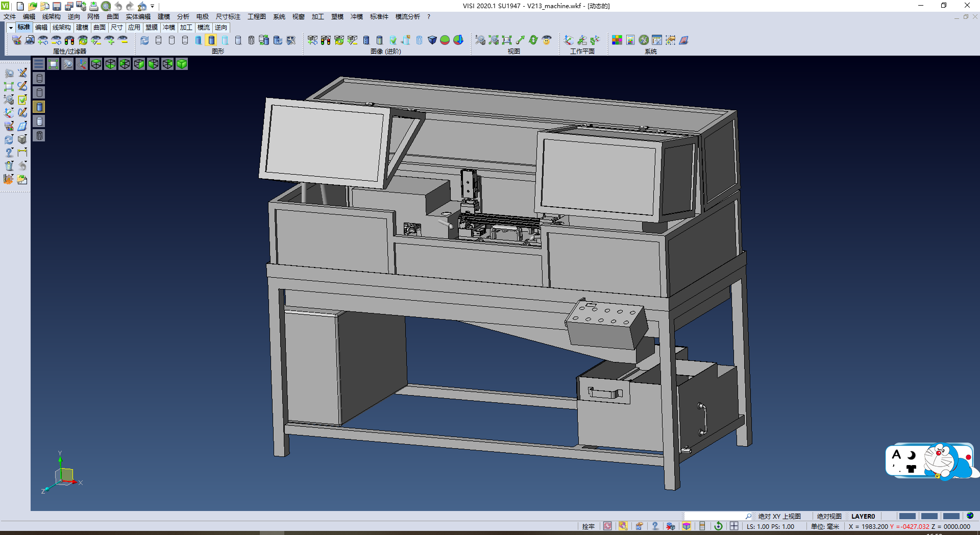980x535 pixels.
Task: Click the first dark blue color swatch
Action: 907,516
